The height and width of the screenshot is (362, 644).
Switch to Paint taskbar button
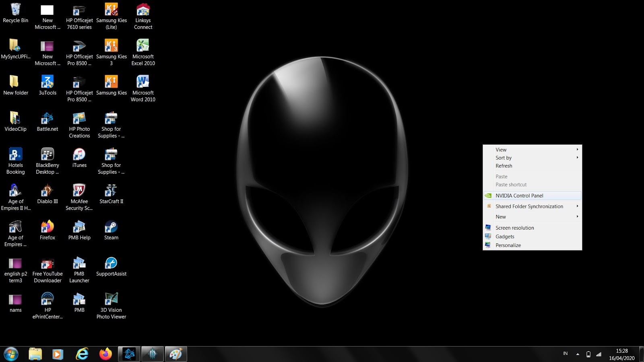(176, 354)
